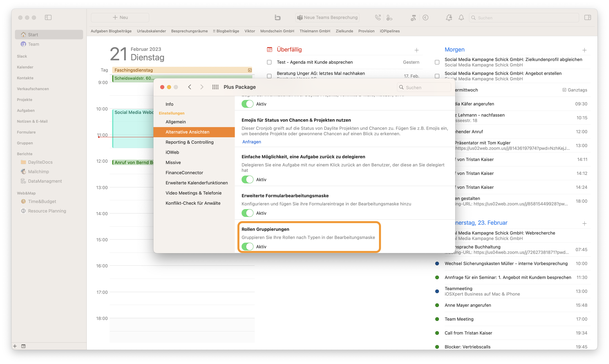The width and height of the screenshot is (609, 364).
Task: Focus the main window Suchen search field
Action: (524, 18)
